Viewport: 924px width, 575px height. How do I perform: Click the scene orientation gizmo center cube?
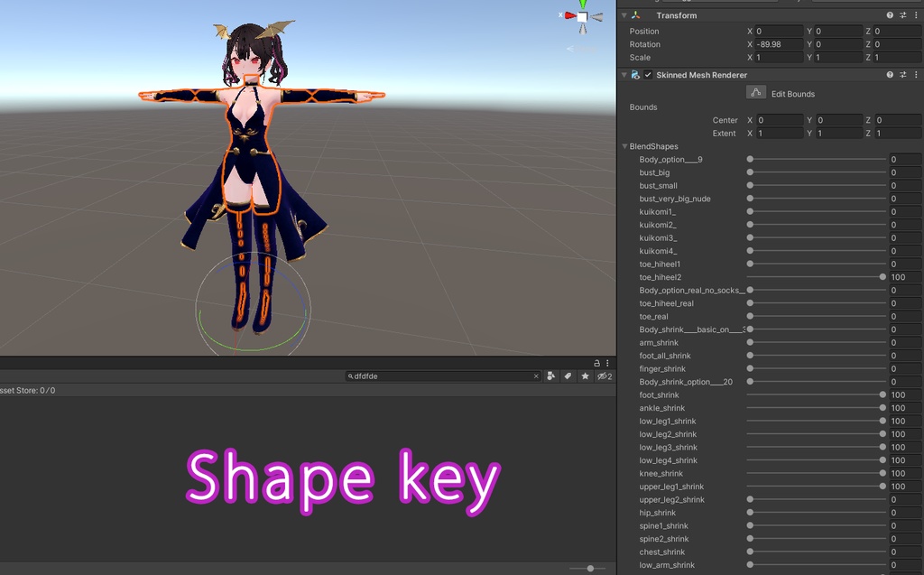click(x=582, y=16)
